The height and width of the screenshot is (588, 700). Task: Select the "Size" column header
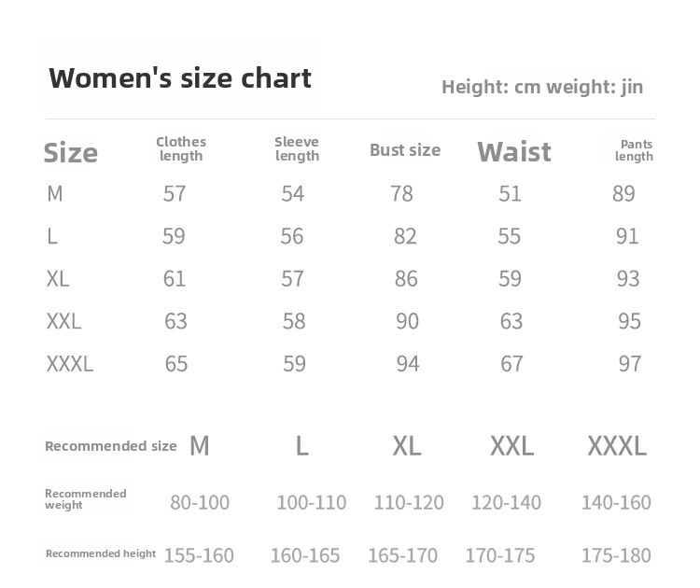pyautogui.click(x=71, y=152)
